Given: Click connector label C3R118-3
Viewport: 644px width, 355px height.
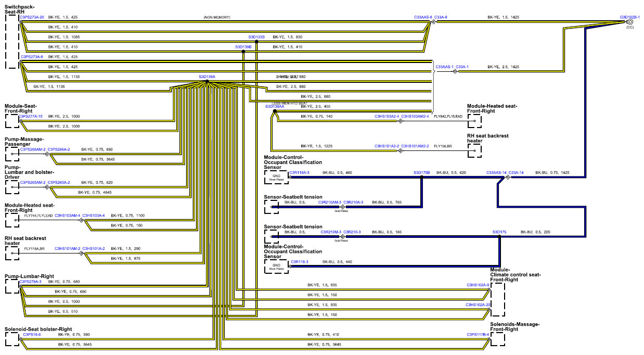Looking at the screenshot, I should (x=299, y=261).
